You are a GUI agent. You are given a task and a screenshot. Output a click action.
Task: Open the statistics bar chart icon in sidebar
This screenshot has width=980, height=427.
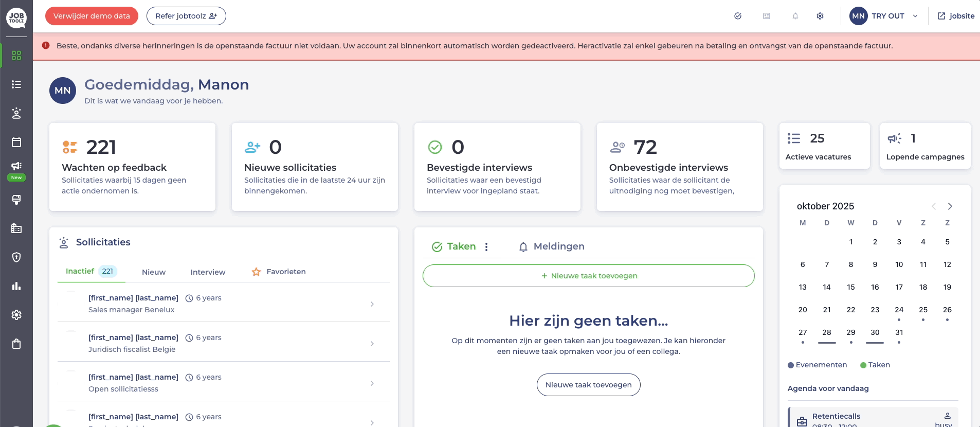[x=16, y=286]
